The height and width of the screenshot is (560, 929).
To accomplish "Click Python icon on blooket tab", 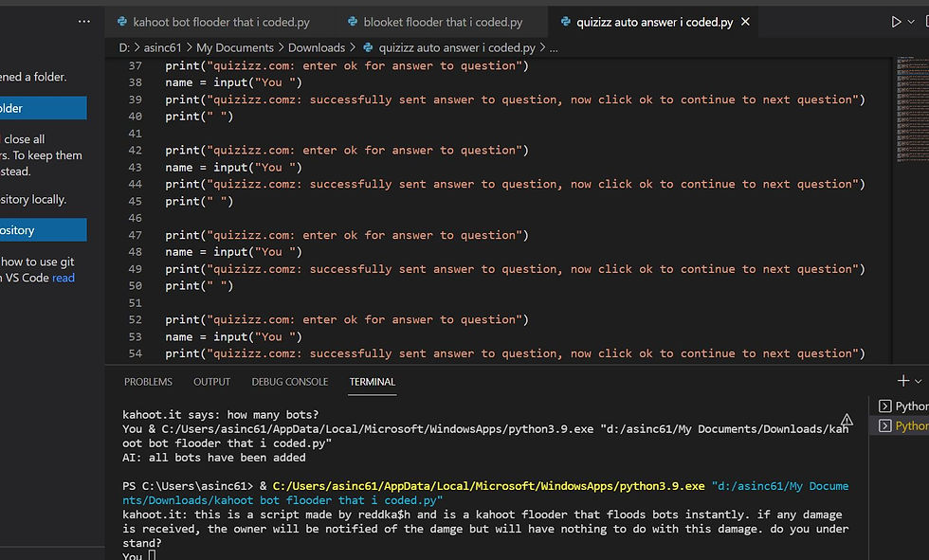I will pos(353,22).
